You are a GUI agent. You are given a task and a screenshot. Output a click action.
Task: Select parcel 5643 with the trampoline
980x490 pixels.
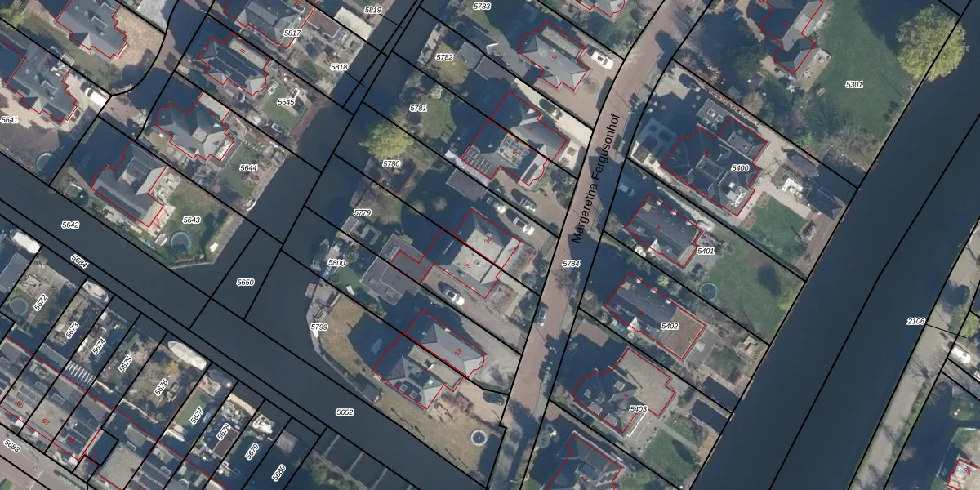tap(191, 220)
